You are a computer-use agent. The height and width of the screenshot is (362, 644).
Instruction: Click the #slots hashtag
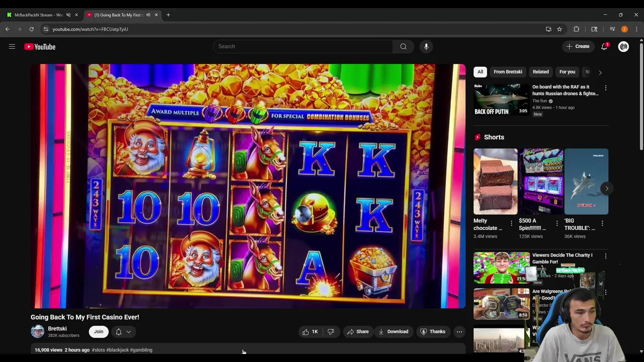[x=98, y=350]
